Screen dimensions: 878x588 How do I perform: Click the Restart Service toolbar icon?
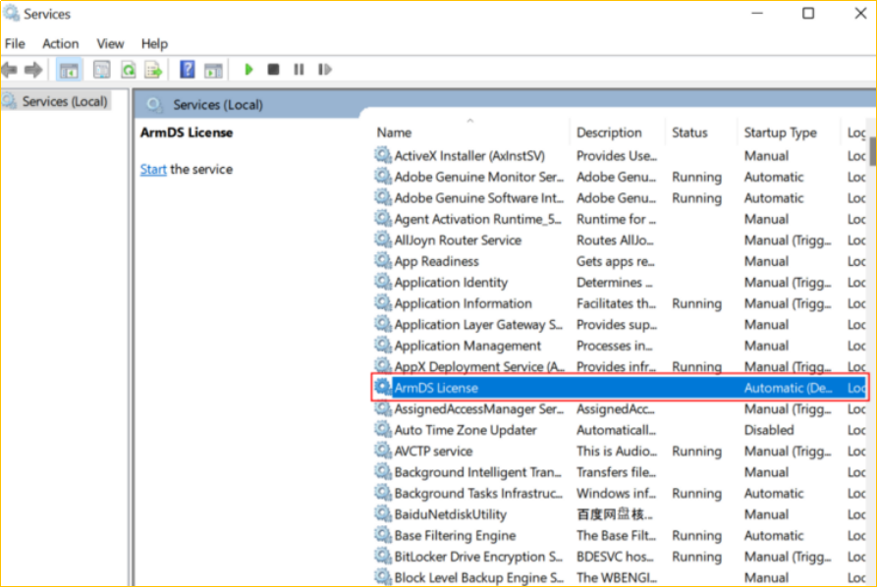click(x=324, y=70)
